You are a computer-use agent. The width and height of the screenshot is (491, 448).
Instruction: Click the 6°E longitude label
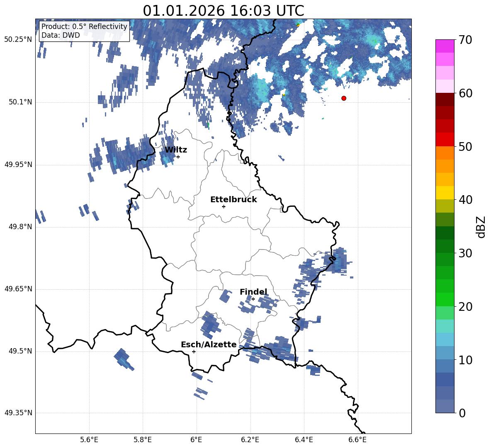196,440
